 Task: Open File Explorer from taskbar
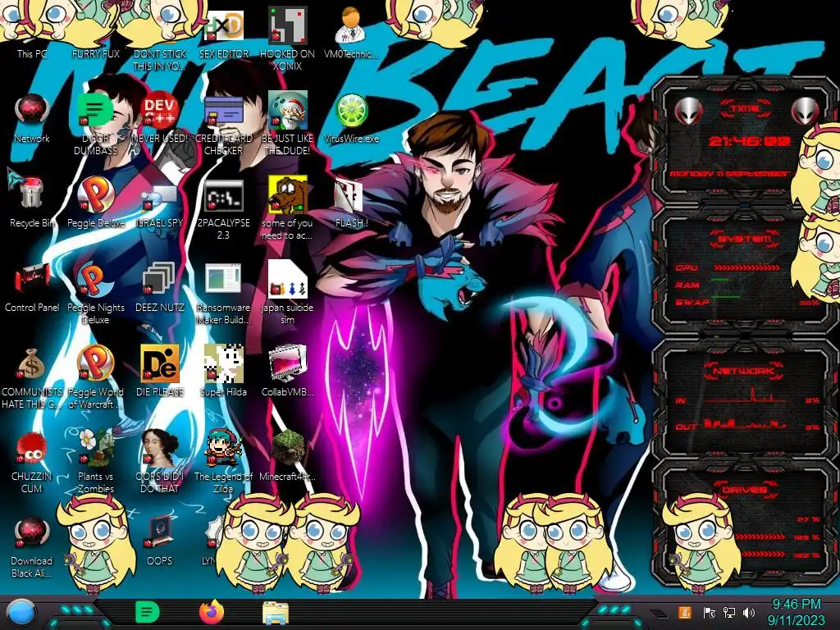point(276,613)
